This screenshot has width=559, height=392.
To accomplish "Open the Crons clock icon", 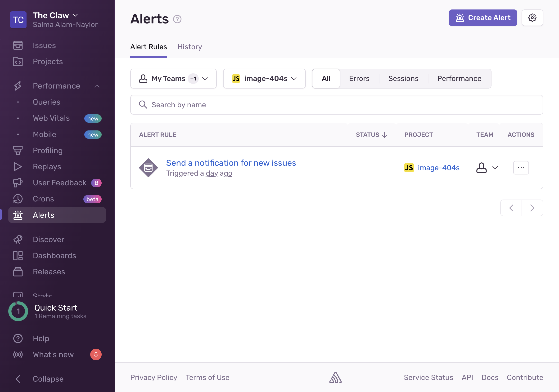I will click(18, 198).
